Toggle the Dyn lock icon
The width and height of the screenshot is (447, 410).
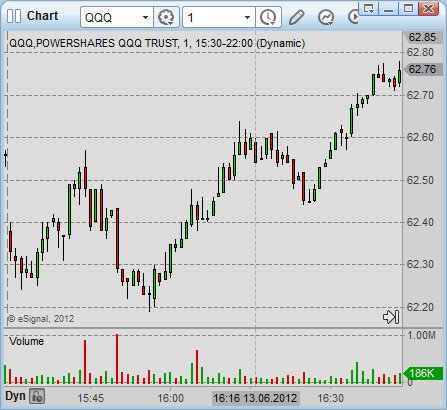pyautogui.click(x=37, y=396)
